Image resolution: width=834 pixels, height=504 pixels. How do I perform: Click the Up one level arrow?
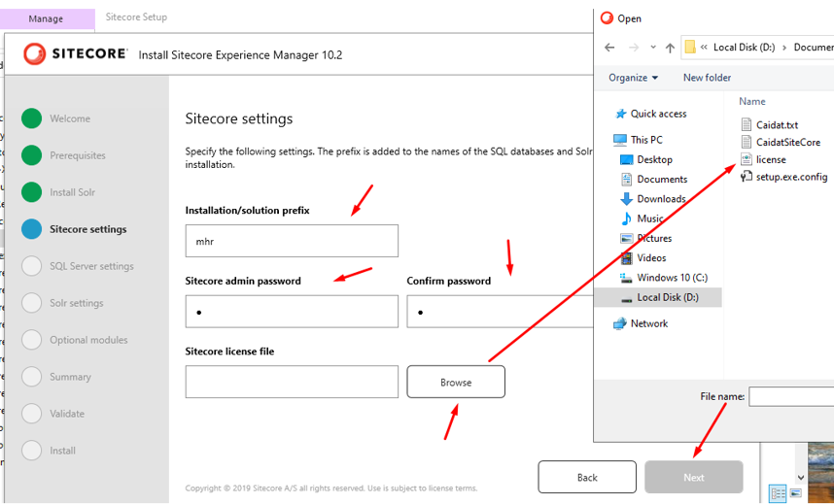click(x=670, y=48)
